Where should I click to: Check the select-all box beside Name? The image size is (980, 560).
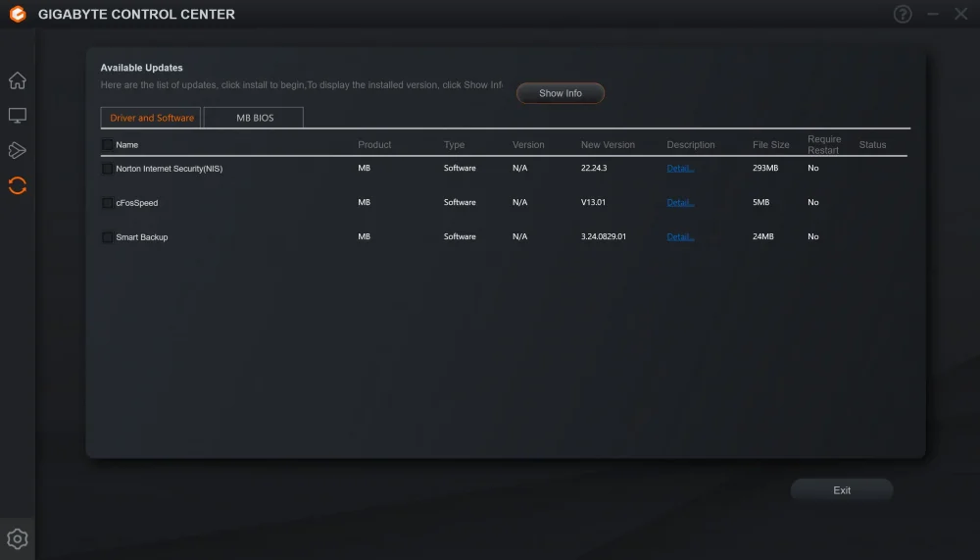(108, 144)
